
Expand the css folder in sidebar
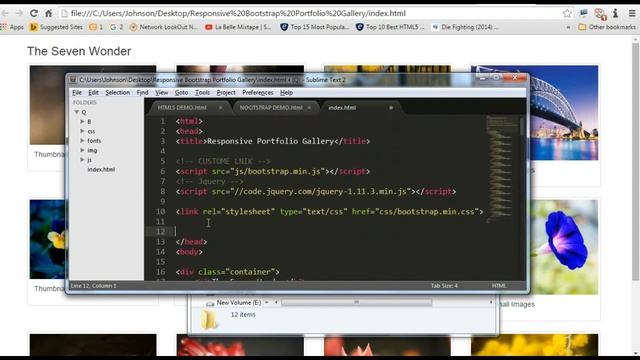point(82,131)
